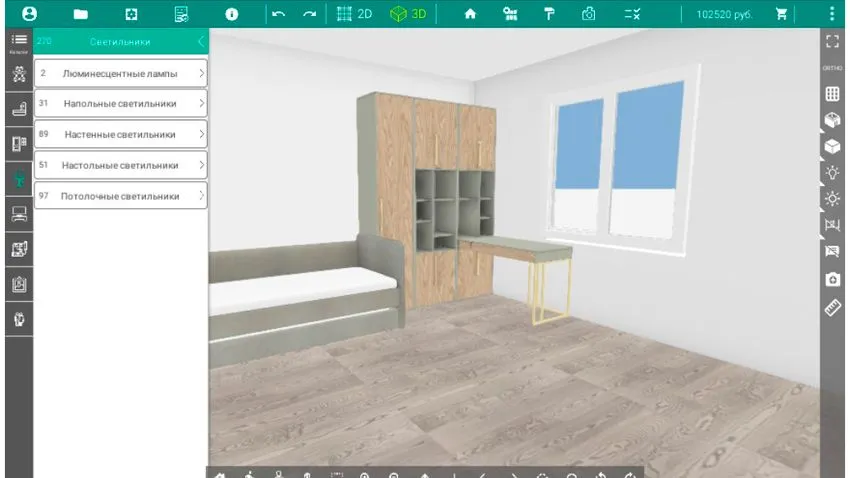The height and width of the screenshot is (478, 850).
Task: Switch to 3D view mode
Action: pyautogui.click(x=409, y=14)
